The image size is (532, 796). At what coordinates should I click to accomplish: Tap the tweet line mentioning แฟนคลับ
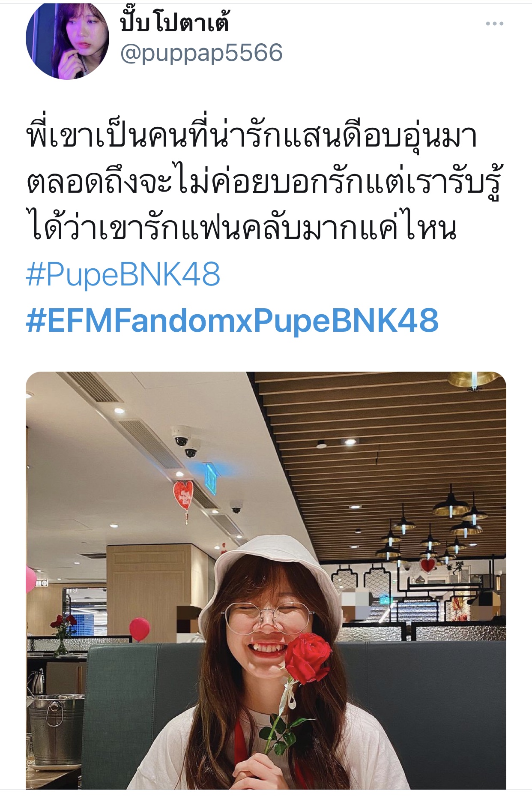242,227
